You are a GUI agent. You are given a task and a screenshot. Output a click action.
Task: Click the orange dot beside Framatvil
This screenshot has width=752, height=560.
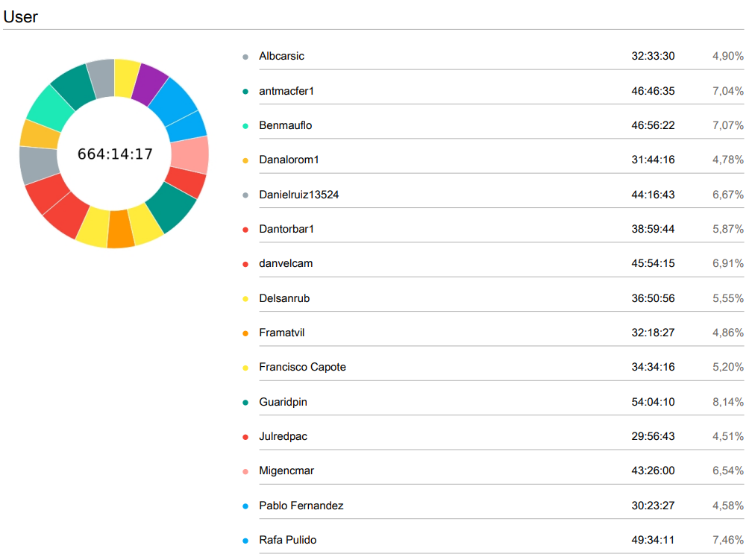pos(245,333)
